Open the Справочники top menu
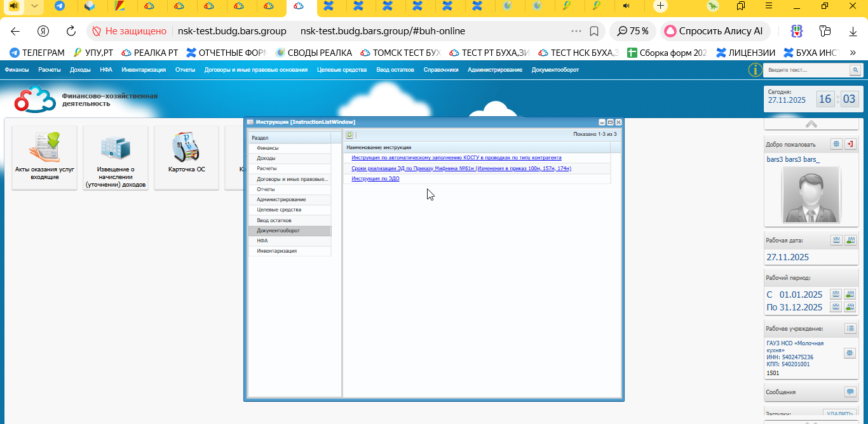Screen dimensions: 868x424 441,70
